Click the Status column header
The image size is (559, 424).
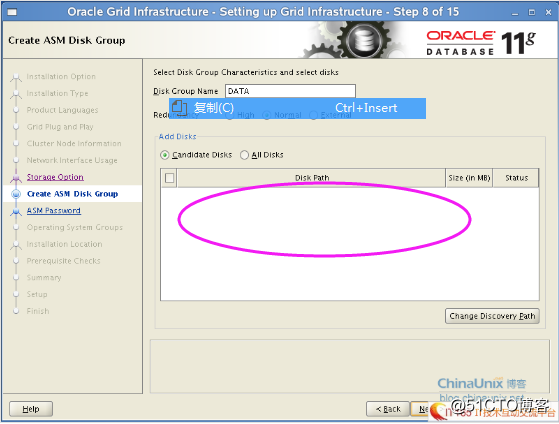point(516,178)
